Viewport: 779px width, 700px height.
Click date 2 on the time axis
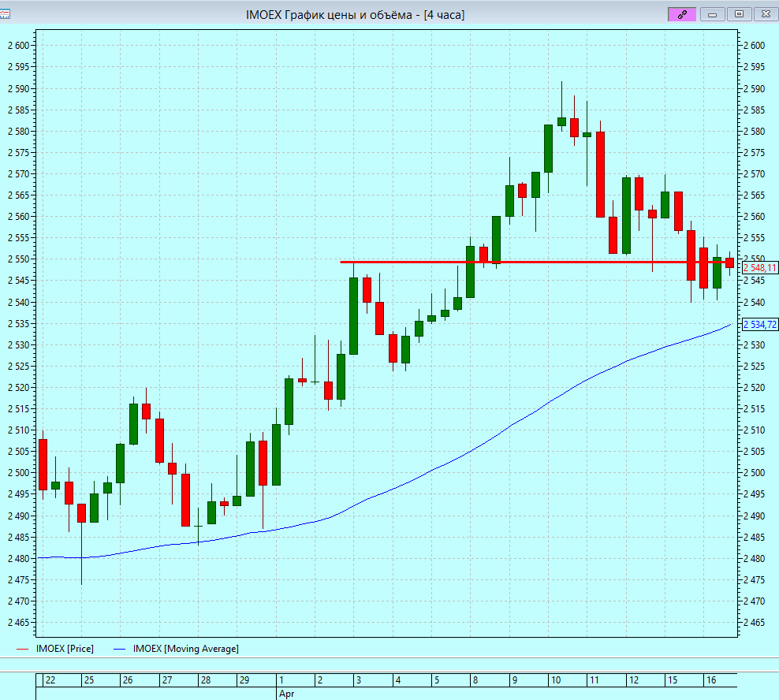pyautogui.click(x=320, y=680)
